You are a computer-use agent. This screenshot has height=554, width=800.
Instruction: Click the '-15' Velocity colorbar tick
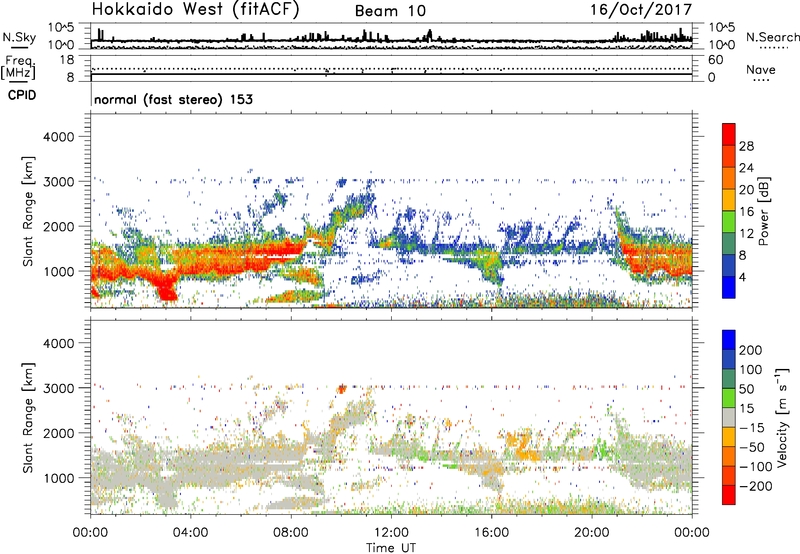click(752, 427)
